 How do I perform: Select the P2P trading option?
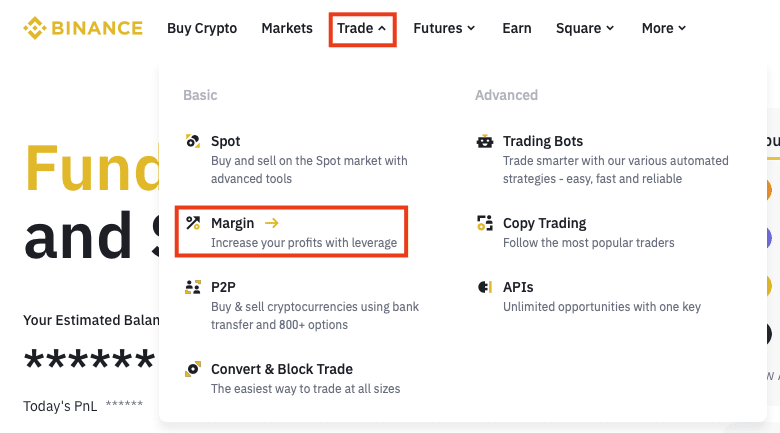223,287
